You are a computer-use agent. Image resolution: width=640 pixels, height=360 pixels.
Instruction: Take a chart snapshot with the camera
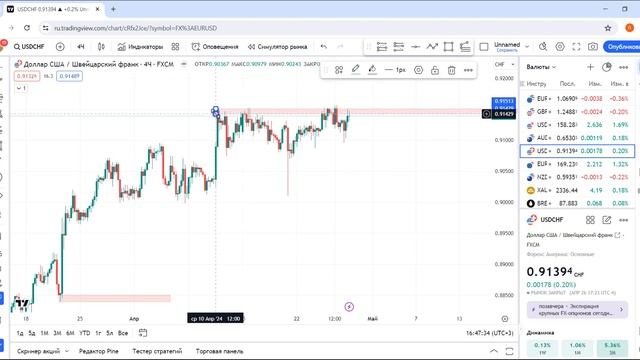[x=593, y=47]
